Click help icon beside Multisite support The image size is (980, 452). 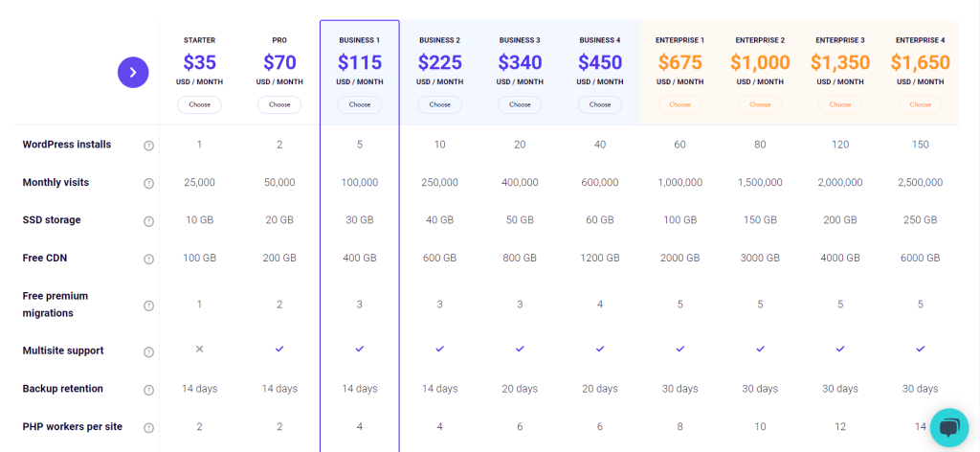(148, 352)
